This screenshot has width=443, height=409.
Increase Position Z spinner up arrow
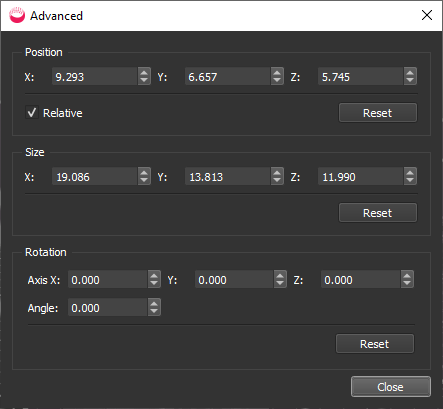coord(410,72)
